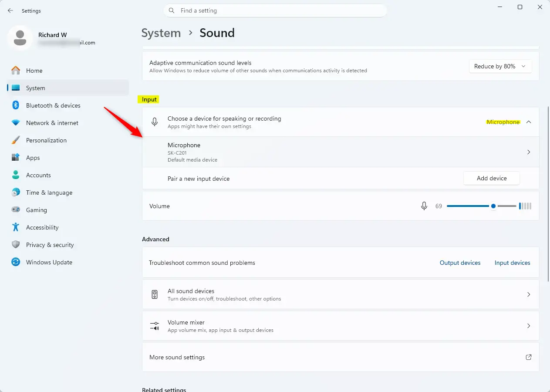This screenshot has width=550, height=392.
Task: Troubleshoot Output devices link
Action: [x=460, y=263]
